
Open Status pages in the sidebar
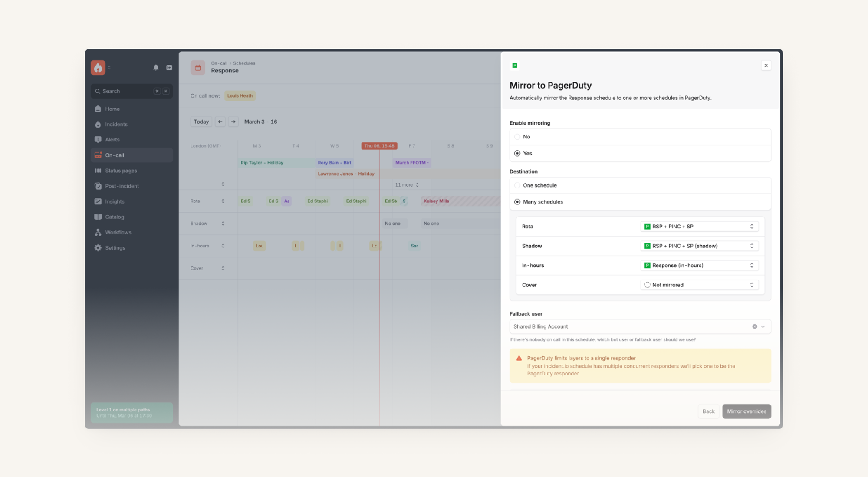121,171
